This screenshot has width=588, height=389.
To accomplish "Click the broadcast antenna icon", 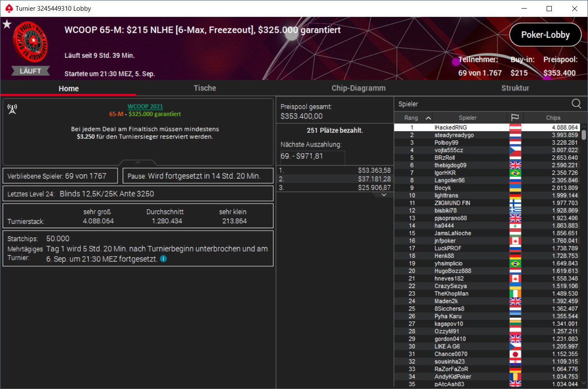I will coord(12,109).
